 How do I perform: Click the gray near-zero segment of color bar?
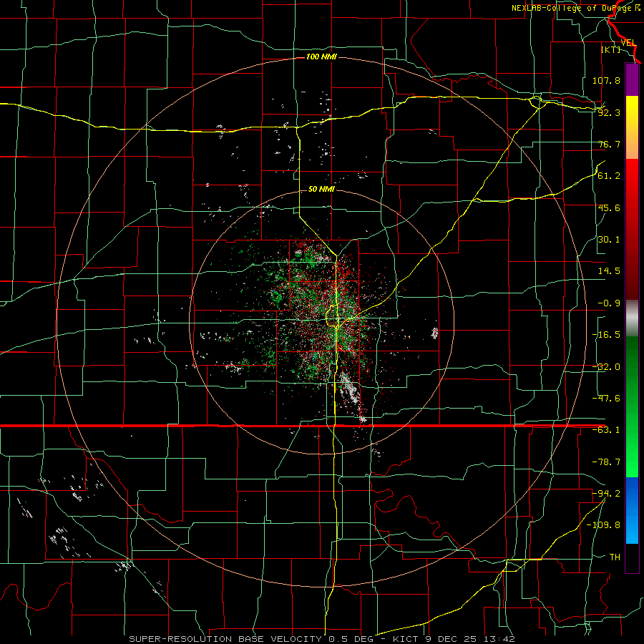(632, 318)
